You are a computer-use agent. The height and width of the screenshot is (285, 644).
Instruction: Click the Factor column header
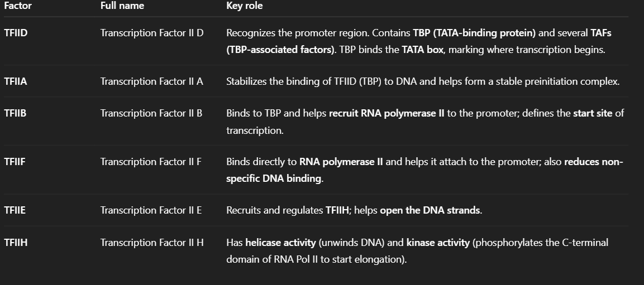click(18, 6)
